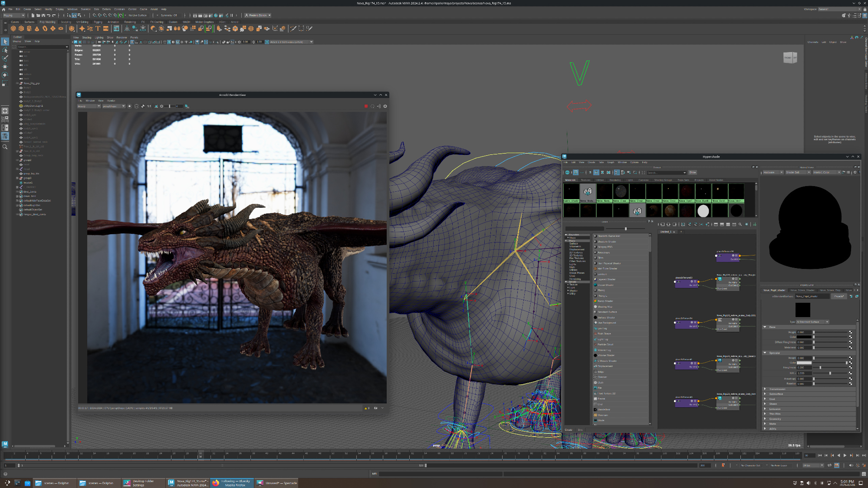Click the Show button next to Hypershade search
This screenshot has width=868, height=488.
point(692,172)
